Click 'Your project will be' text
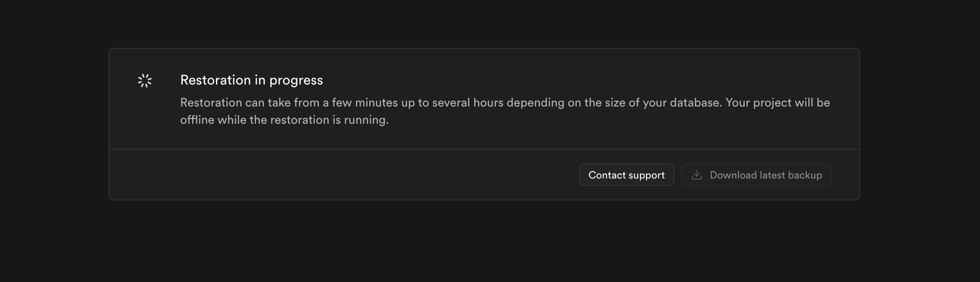 click(x=777, y=103)
